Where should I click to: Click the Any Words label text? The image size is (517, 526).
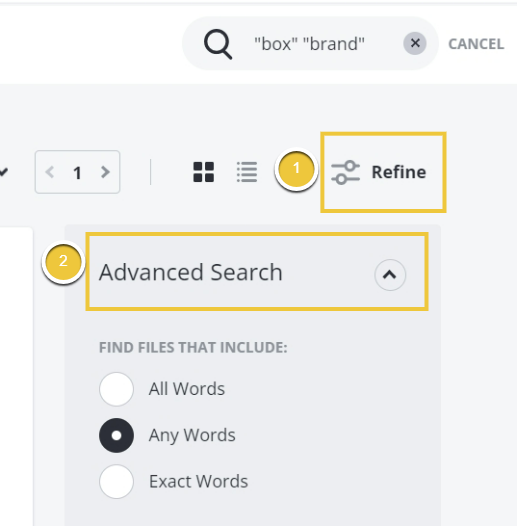point(192,435)
